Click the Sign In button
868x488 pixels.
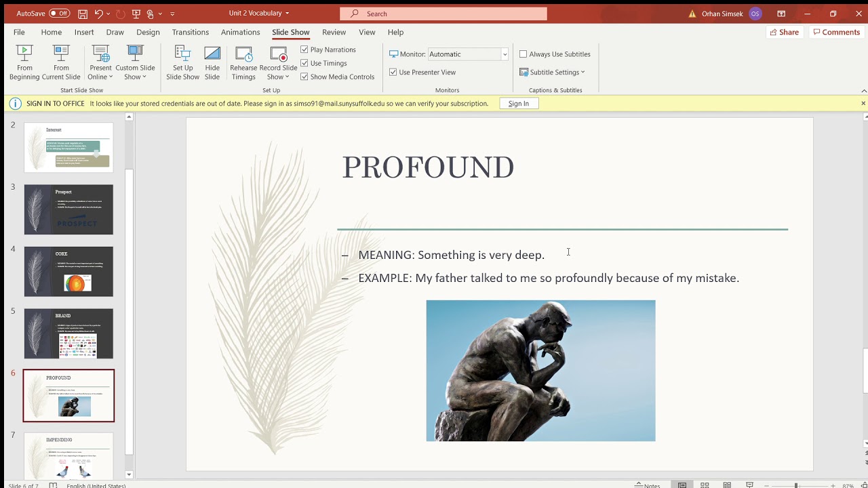tap(519, 104)
